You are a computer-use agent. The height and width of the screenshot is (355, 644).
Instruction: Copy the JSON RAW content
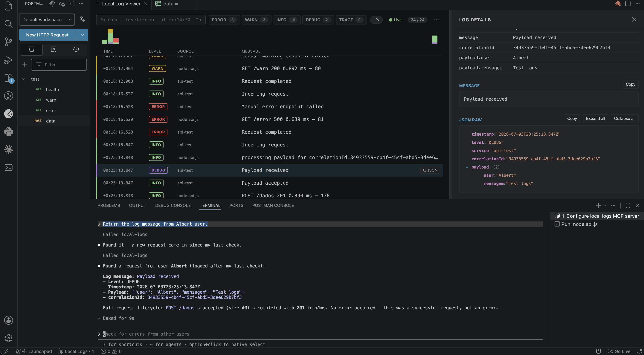pyautogui.click(x=572, y=119)
